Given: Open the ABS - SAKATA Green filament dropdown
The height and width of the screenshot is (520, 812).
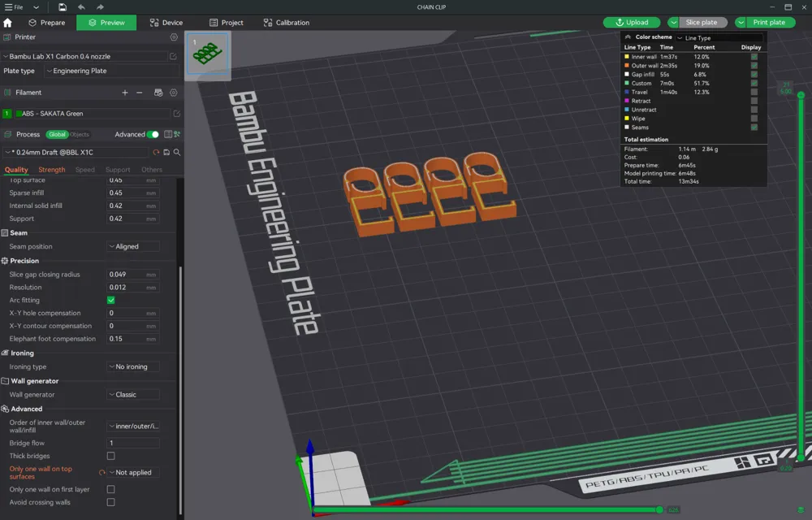Looking at the screenshot, I should pos(93,114).
